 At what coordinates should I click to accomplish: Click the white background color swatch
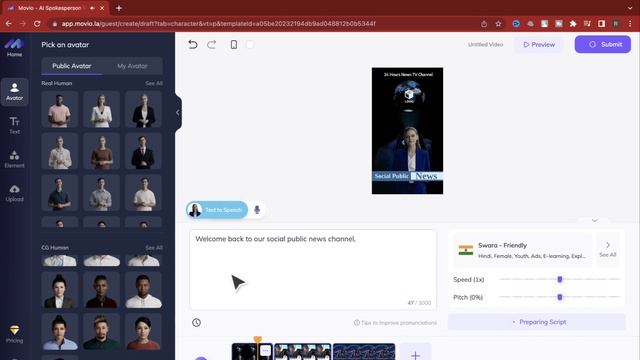tap(250, 44)
